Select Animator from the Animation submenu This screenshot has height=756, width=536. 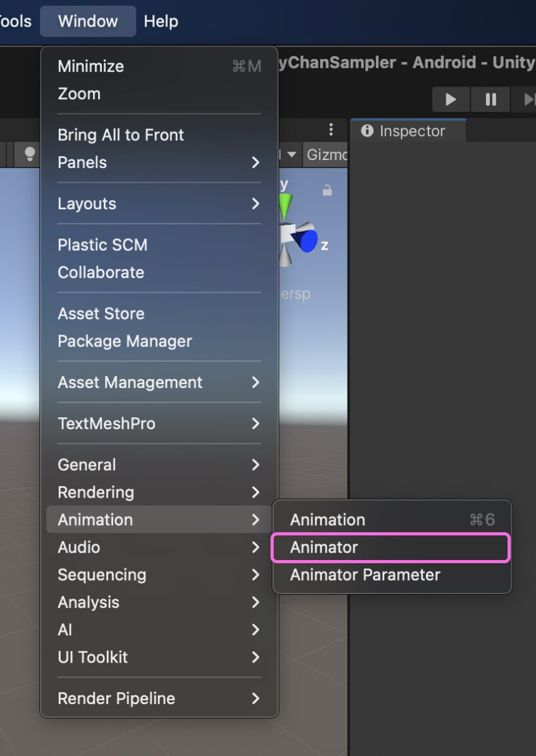391,547
